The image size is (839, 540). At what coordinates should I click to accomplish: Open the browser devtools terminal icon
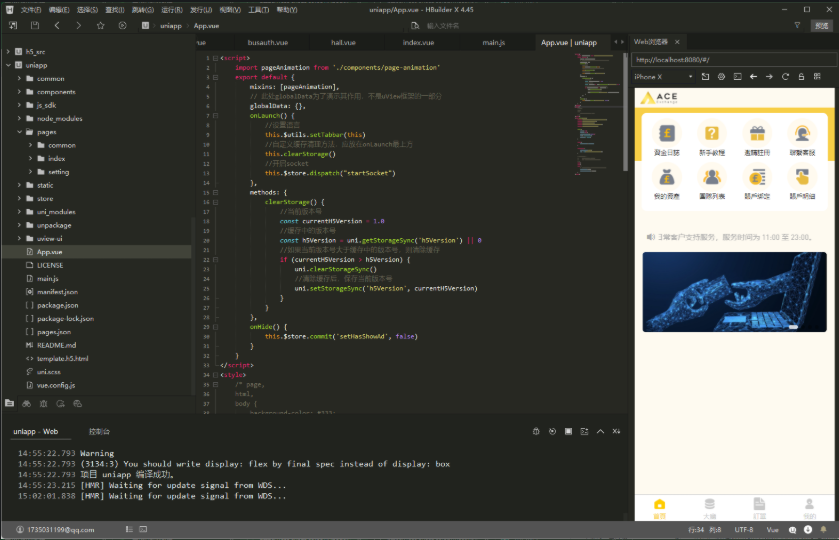(737, 77)
